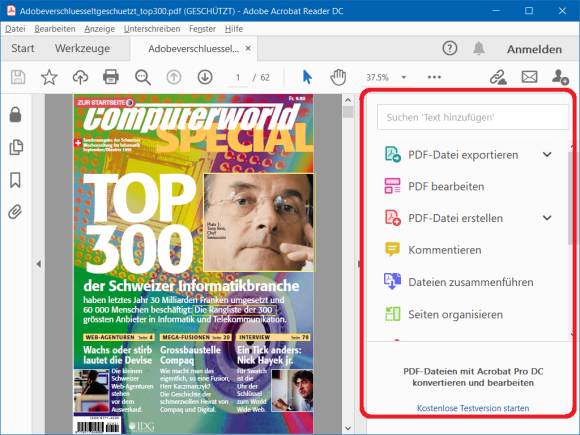
Task: Click the ZUR STARTSEITE button on cover
Action: tap(105, 102)
